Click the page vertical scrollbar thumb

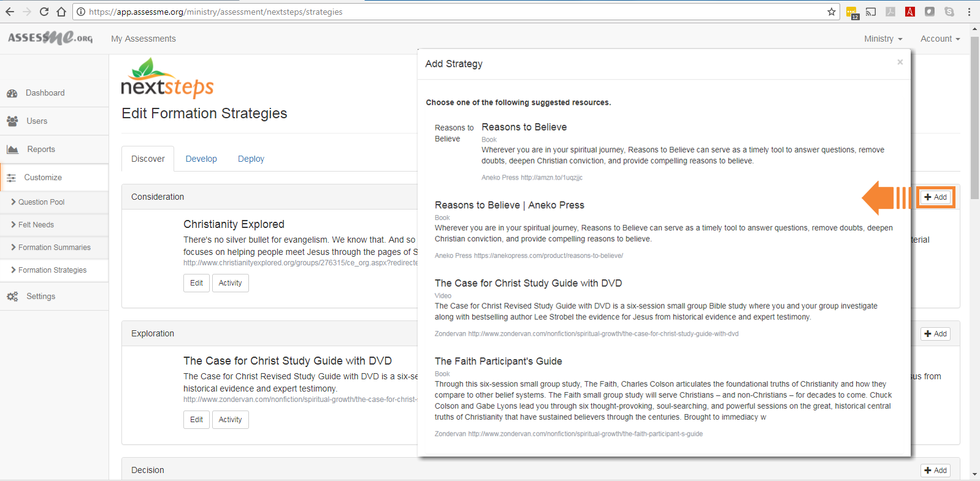click(x=974, y=117)
